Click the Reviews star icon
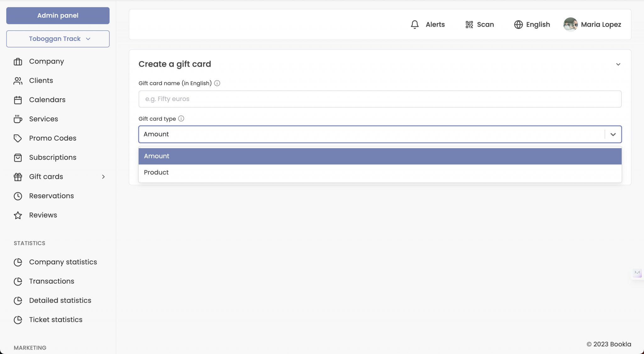 (x=18, y=215)
